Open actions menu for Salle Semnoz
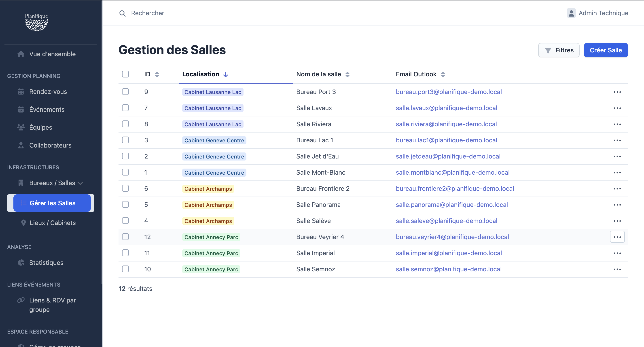This screenshot has height=347, width=644. [x=617, y=269]
